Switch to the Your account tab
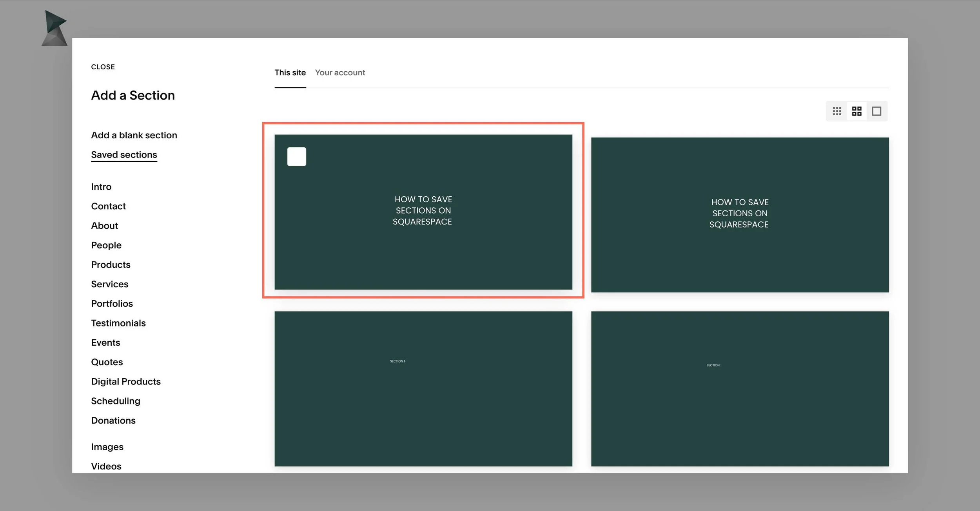Screen dimensions: 980x511 point(340,72)
